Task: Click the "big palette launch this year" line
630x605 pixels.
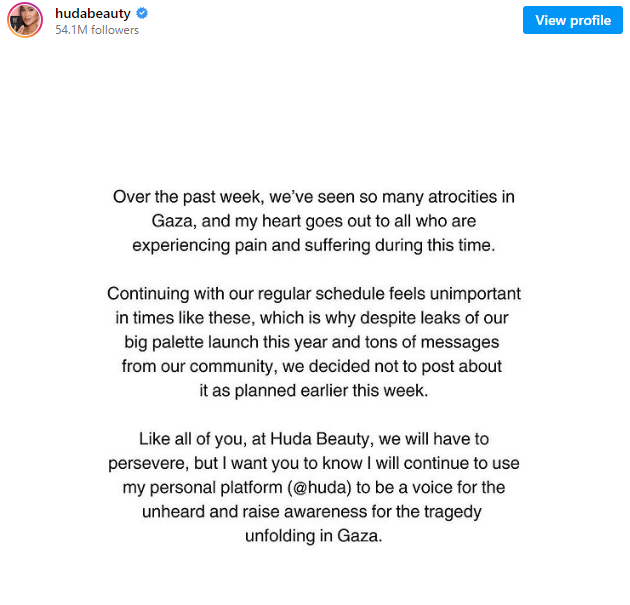Action: pyautogui.click(x=314, y=343)
